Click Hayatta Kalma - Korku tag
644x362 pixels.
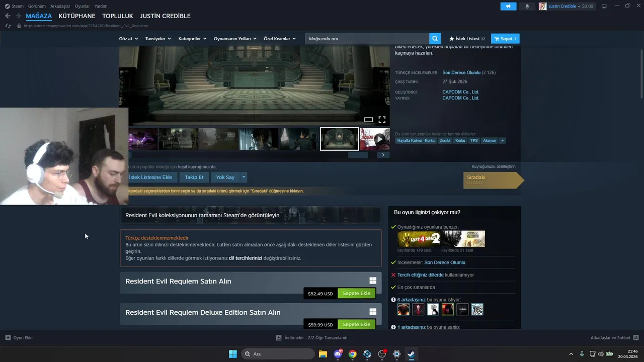tap(416, 141)
